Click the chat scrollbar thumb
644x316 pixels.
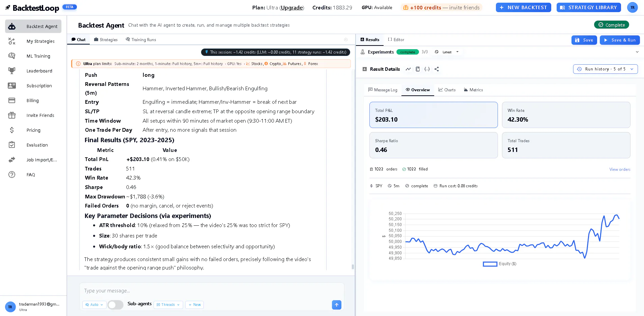point(353,266)
